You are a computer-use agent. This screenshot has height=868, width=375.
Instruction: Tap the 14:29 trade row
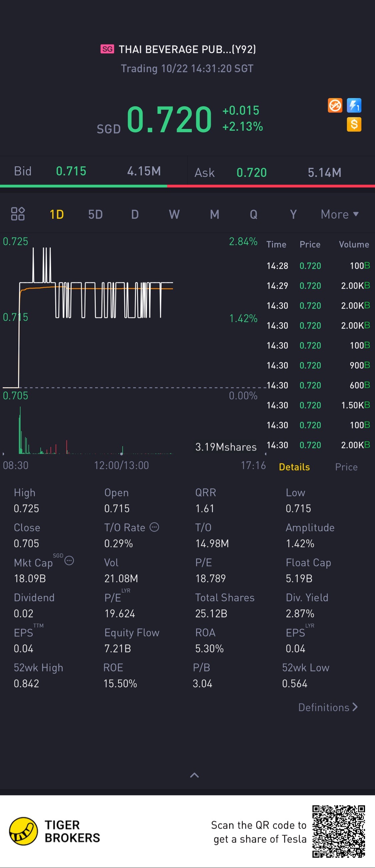pyautogui.click(x=318, y=286)
